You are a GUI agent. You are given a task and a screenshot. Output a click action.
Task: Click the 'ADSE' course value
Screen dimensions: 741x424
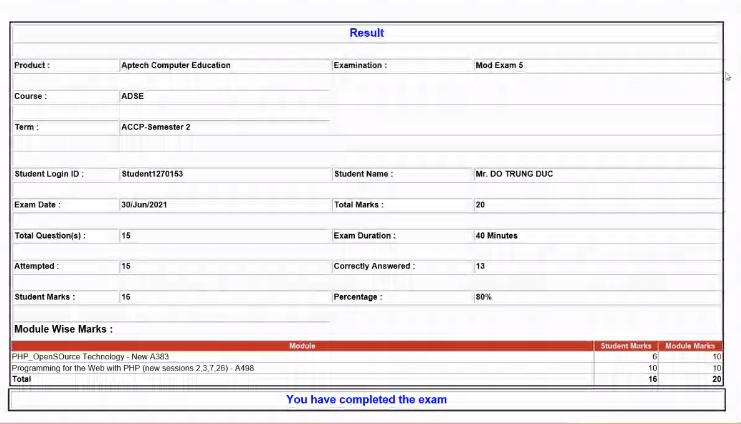point(132,96)
